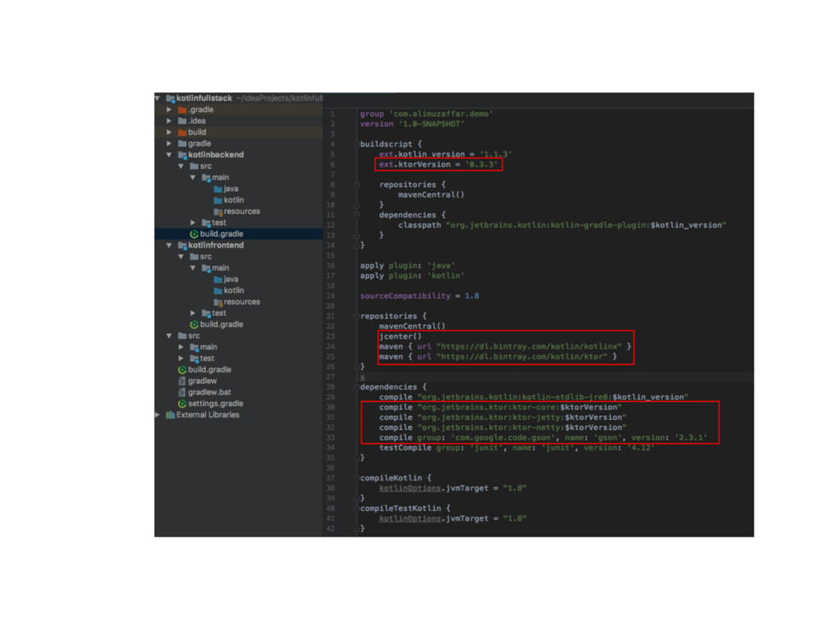This screenshot has width=840, height=630.
Task: Fold the buildscript block gutter marker
Action: click(356, 144)
